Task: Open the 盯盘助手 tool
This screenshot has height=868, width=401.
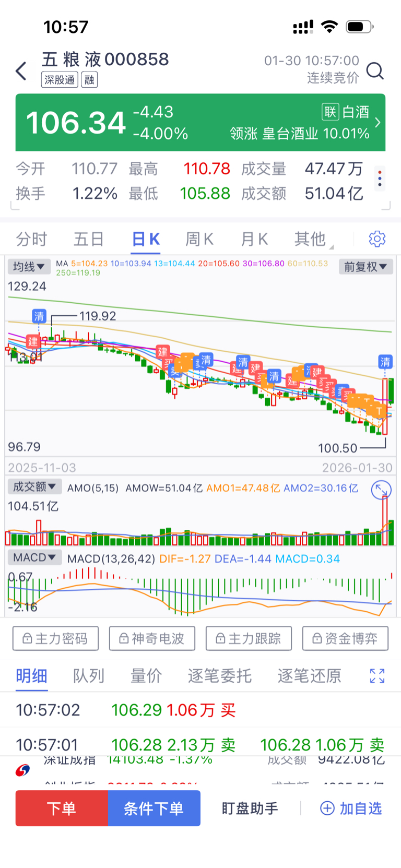Action: 250,808
